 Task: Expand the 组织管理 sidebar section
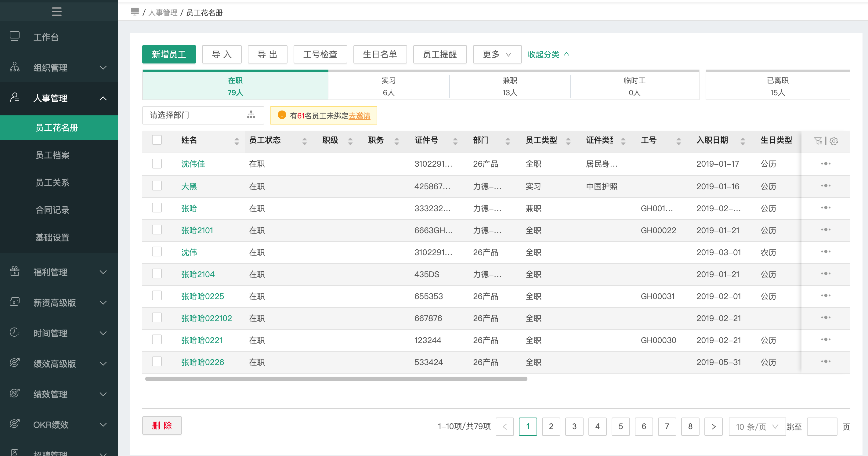pyautogui.click(x=51, y=67)
